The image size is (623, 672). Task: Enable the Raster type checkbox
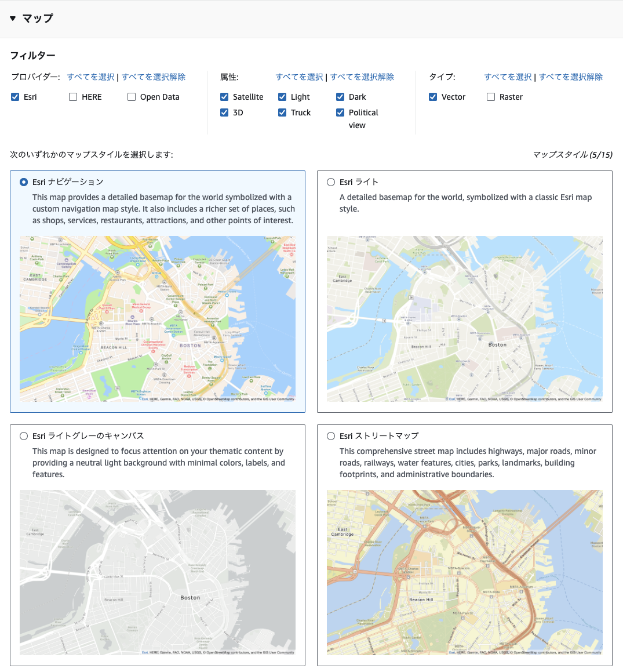tap(491, 97)
